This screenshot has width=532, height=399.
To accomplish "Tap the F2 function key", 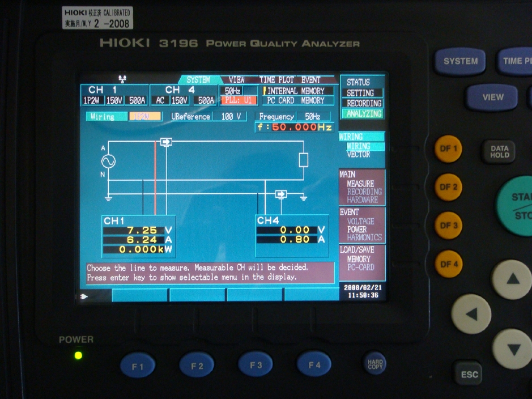I will (197, 365).
